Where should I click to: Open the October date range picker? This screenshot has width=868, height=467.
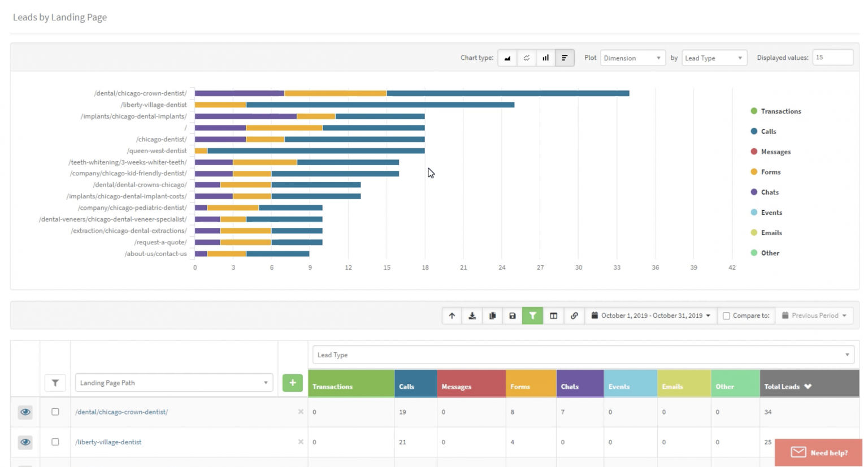click(x=650, y=315)
